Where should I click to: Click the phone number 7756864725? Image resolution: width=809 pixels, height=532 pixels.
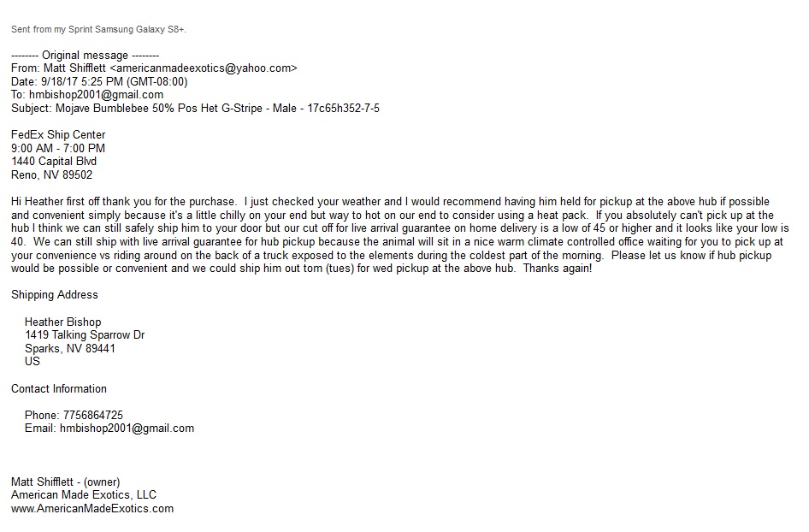pos(93,416)
